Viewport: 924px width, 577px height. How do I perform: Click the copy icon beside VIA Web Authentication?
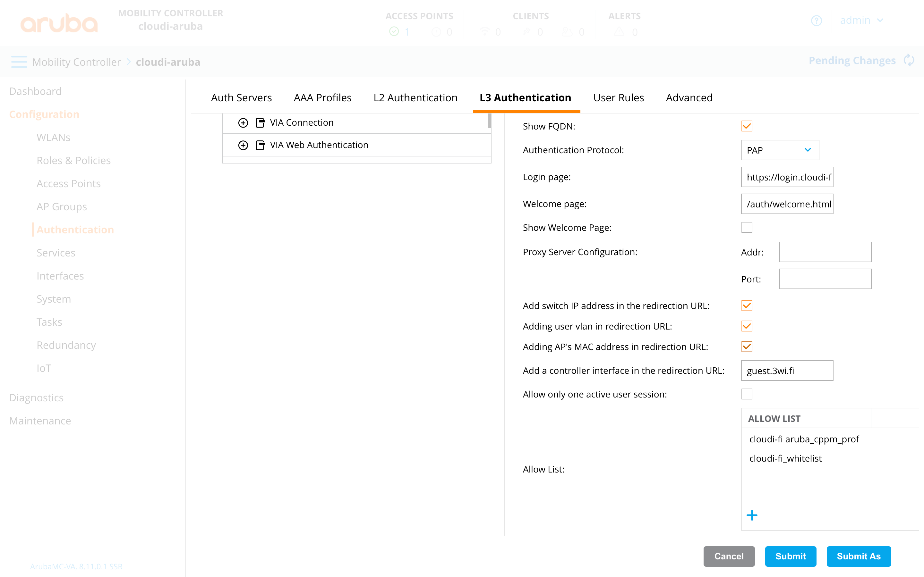coord(260,145)
